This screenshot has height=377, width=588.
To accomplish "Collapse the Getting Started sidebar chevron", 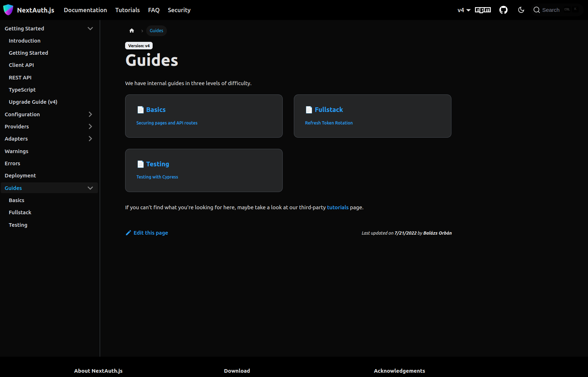I will pyautogui.click(x=90, y=29).
